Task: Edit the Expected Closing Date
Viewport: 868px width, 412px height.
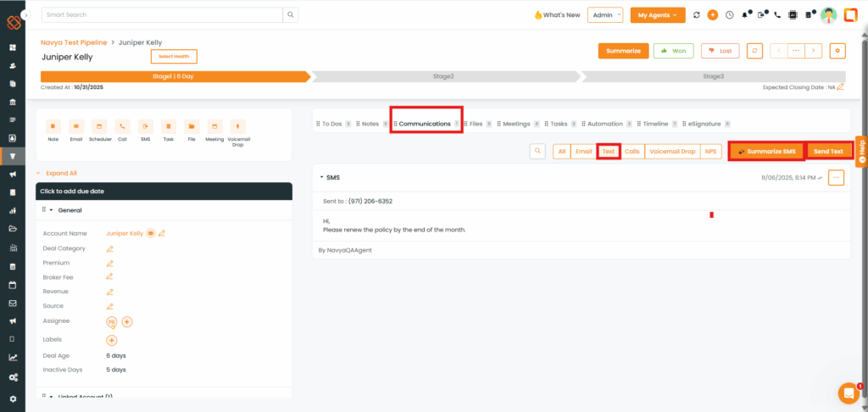Action: tap(840, 86)
